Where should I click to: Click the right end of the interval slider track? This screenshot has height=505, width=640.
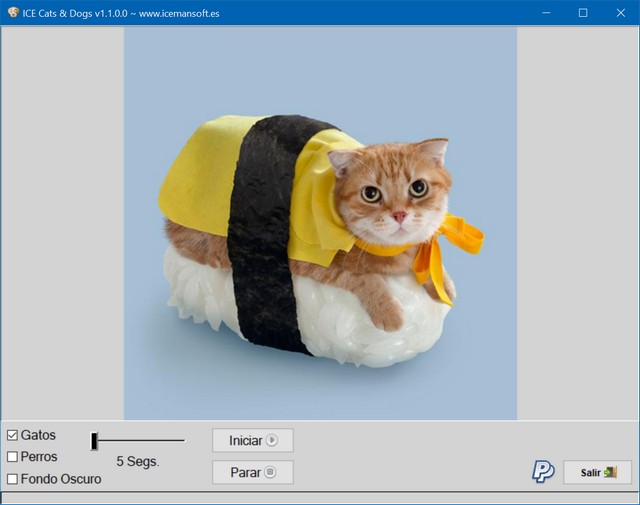pos(182,440)
